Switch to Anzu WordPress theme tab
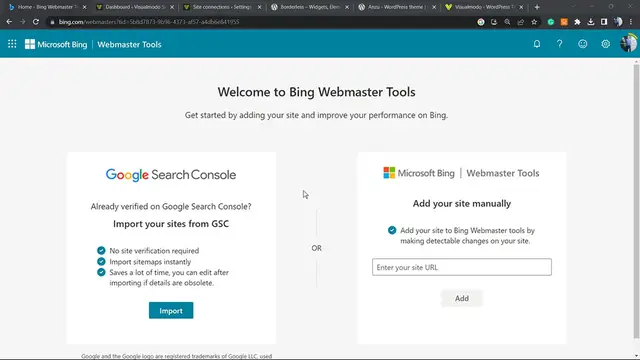The image size is (640, 360). [396, 7]
